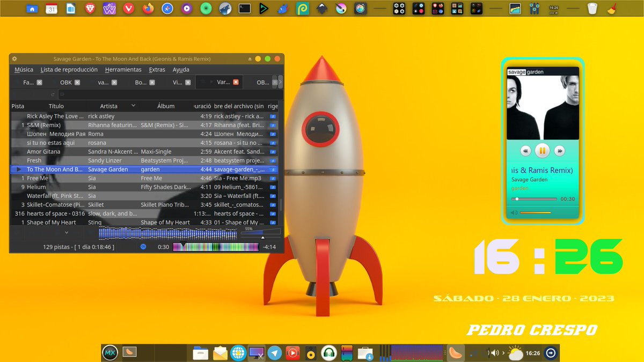Switch to the Vi... playlist tab
Screen dimensions: 644x362
click(x=178, y=83)
